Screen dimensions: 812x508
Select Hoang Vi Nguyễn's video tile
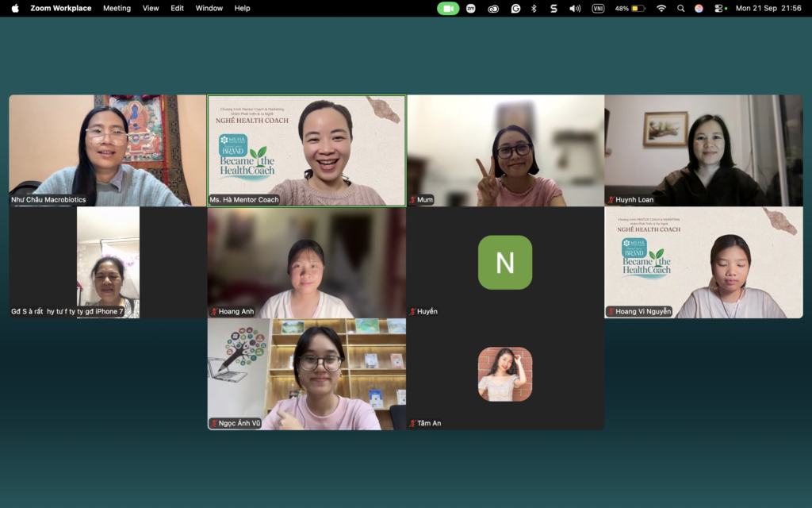pos(704,262)
